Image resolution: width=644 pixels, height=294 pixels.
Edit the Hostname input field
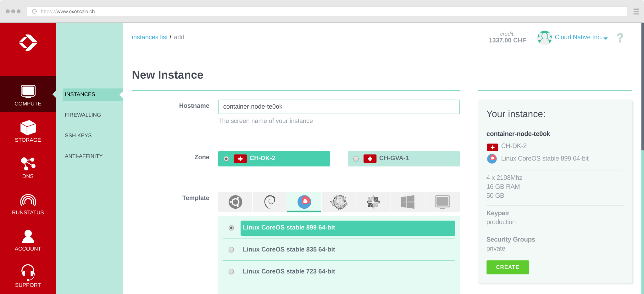point(339,107)
